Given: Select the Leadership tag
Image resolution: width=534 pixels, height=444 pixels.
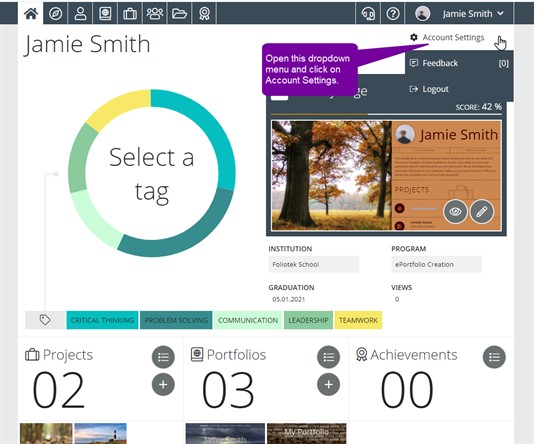Looking at the screenshot, I should point(308,320).
